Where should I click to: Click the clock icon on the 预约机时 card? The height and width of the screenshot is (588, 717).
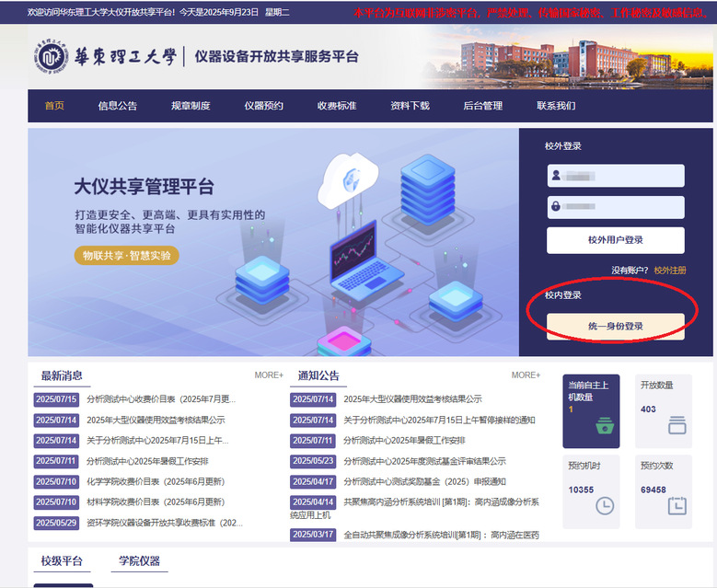[x=604, y=505]
